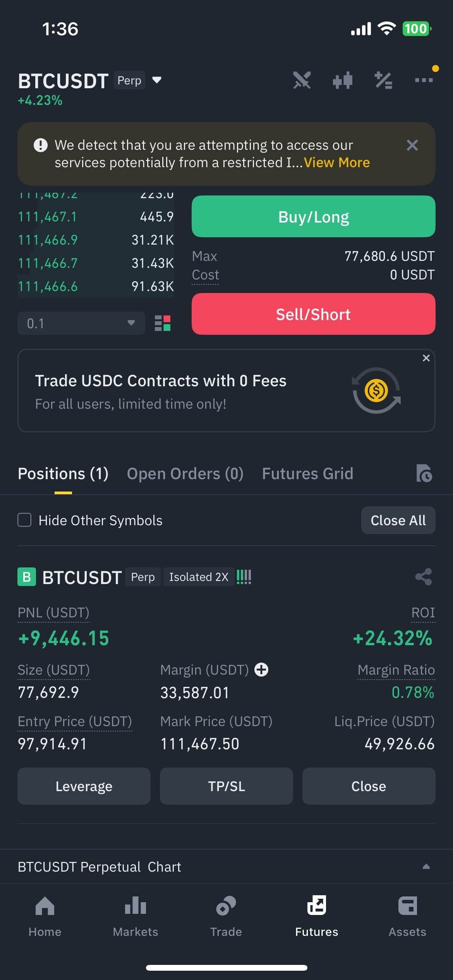Open the order history icon
Viewport: 453px width, 980px height.
(x=424, y=473)
